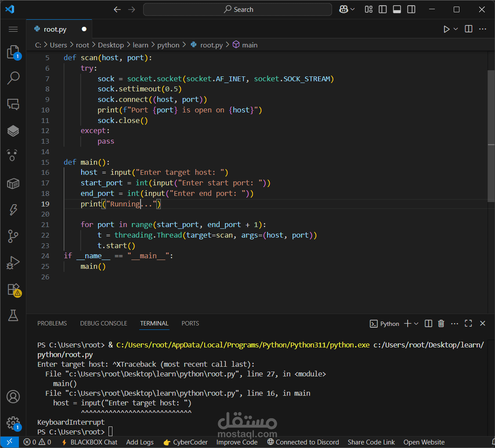Open BLACKBOX Chat from status bar
The image size is (495, 448).
pos(89,442)
